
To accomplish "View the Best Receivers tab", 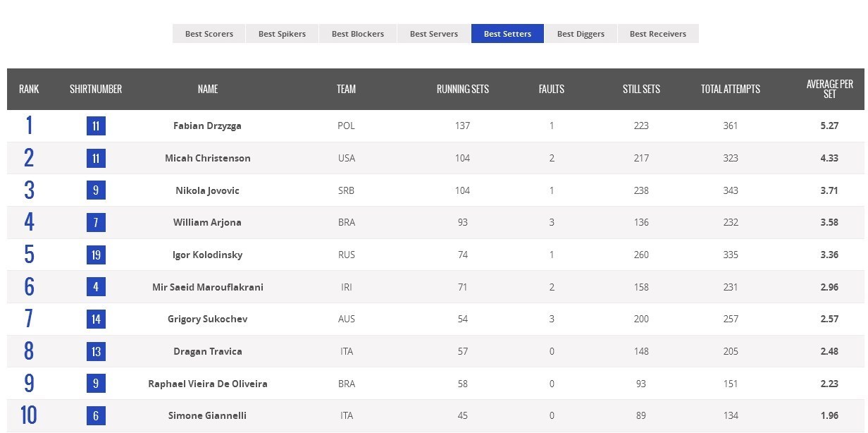I will (657, 34).
